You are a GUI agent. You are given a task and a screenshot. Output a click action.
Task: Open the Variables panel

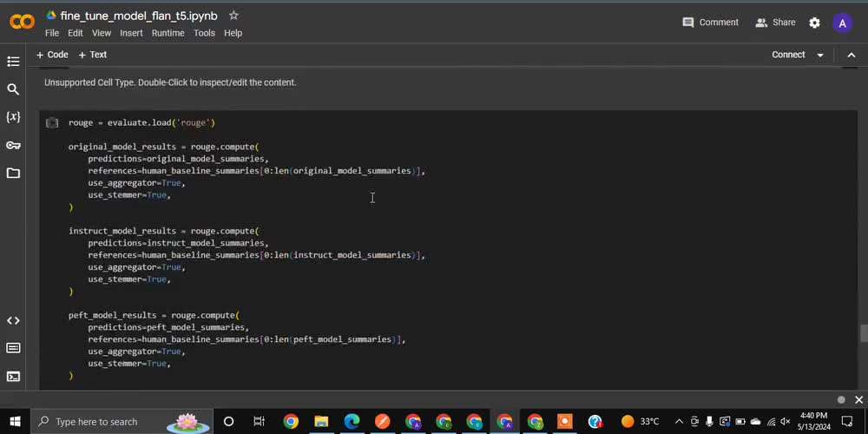(x=13, y=117)
